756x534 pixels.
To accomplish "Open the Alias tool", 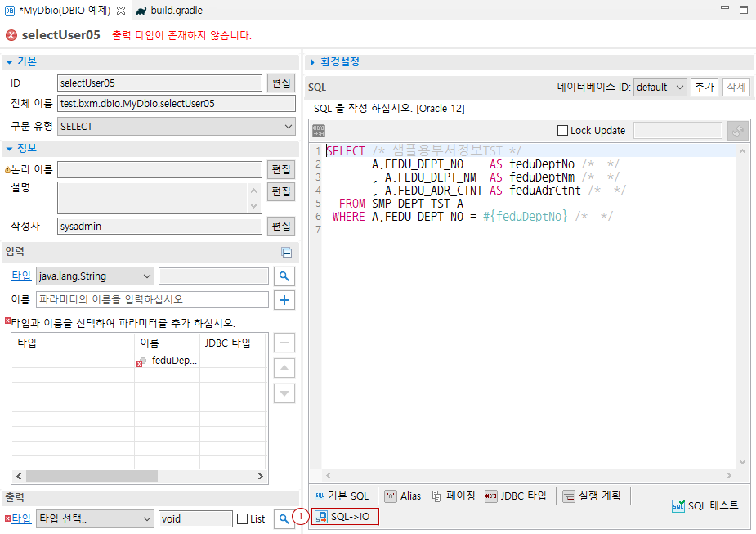I will pyautogui.click(x=403, y=496).
